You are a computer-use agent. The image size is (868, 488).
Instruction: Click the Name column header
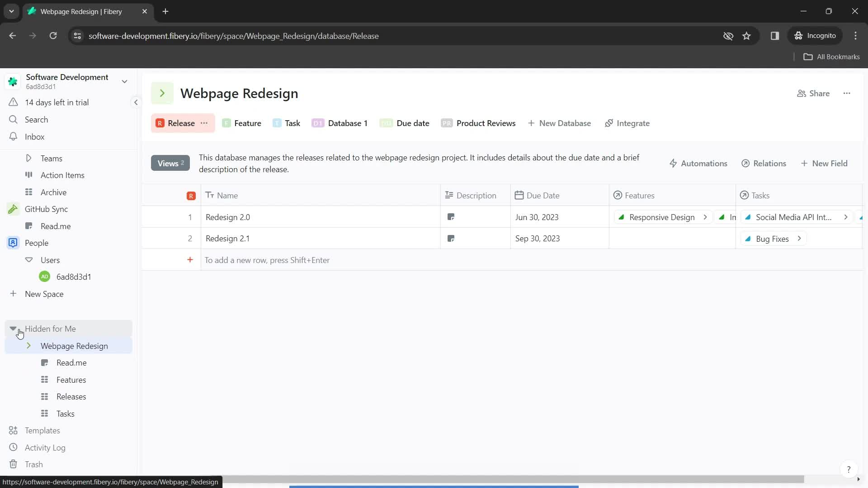pos(321,196)
